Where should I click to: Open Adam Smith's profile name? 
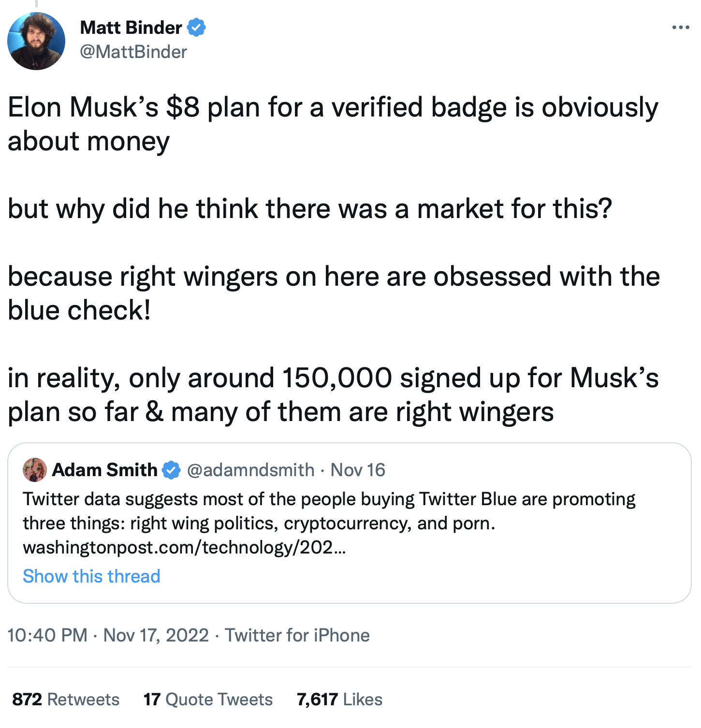(x=104, y=470)
